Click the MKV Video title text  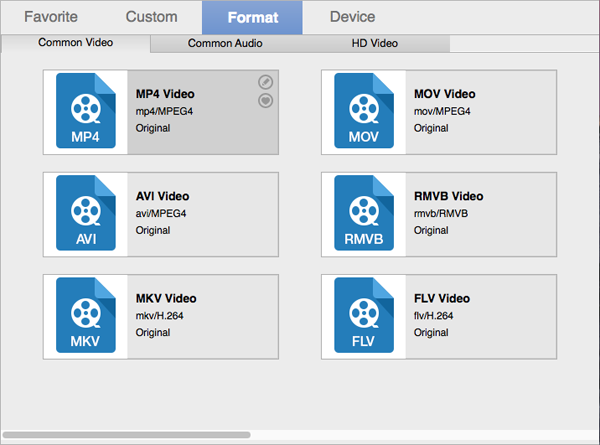[x=166, y=298]
